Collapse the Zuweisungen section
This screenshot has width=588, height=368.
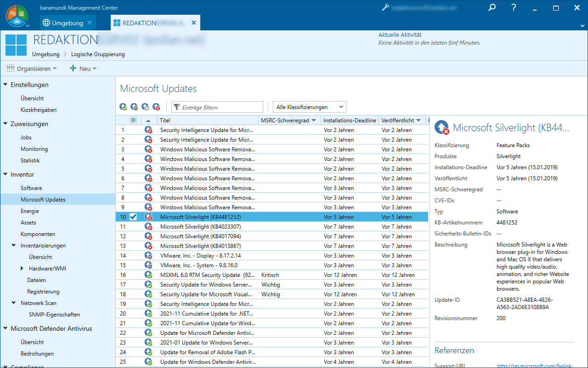[x=6, y=124]
